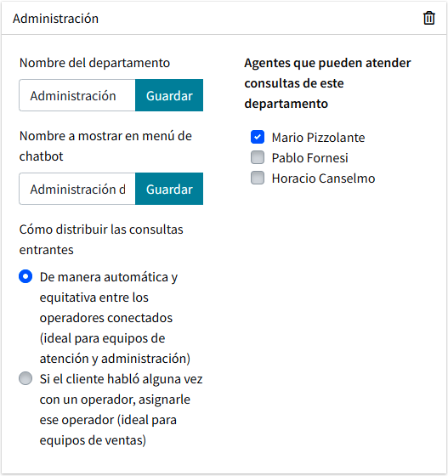Viewport: 448px width, 476px height.
Task: Choose the assign previous operator radio option
Action: click(26, 378)
